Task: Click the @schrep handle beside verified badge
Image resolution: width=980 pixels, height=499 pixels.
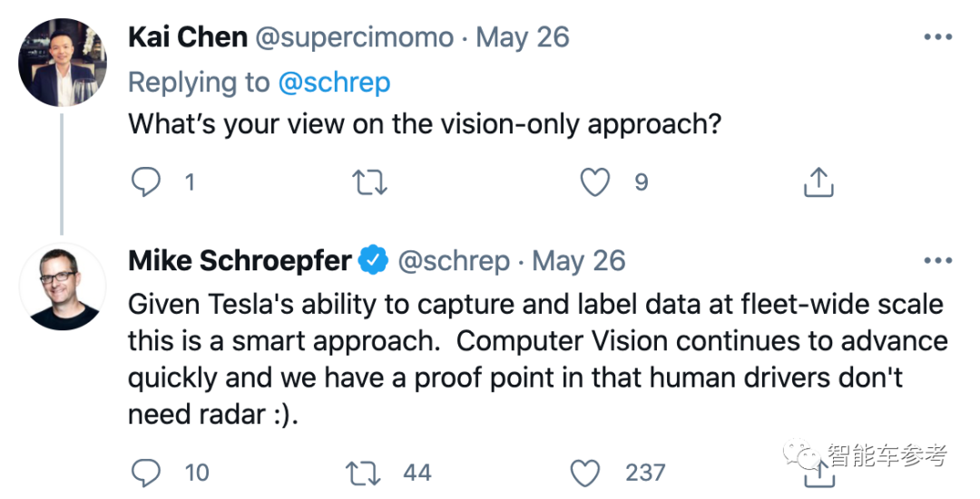Action: click(454, 261)
